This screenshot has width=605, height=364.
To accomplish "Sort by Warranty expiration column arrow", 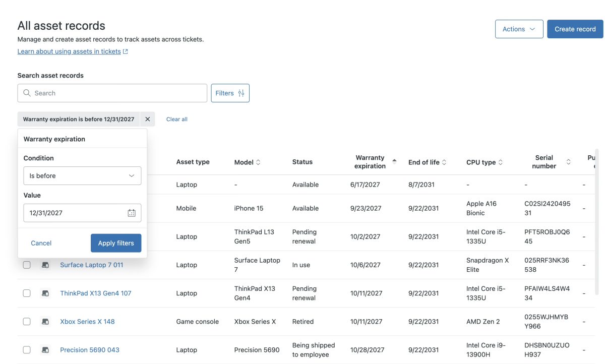I will point(394,162).
